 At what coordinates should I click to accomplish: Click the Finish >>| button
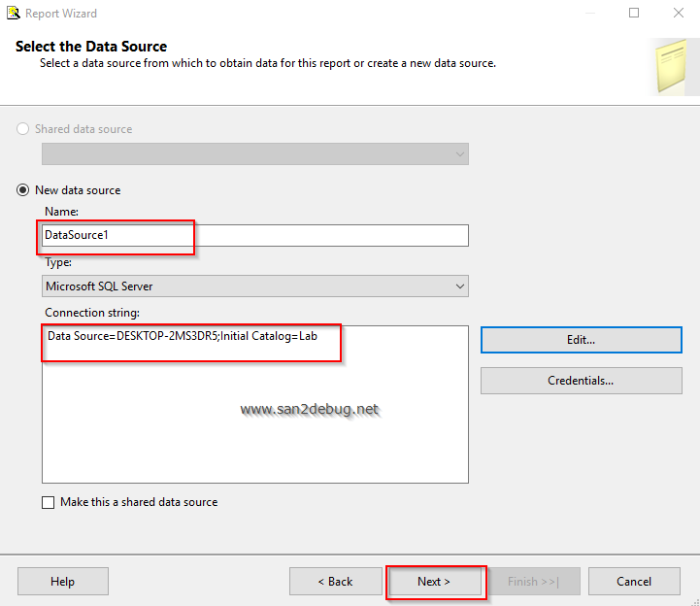tap(533, 582)
